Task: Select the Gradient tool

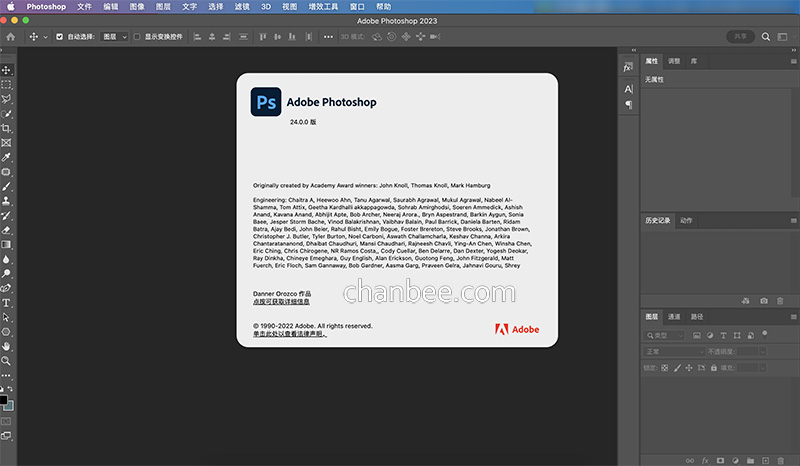Action: point(6,244)
